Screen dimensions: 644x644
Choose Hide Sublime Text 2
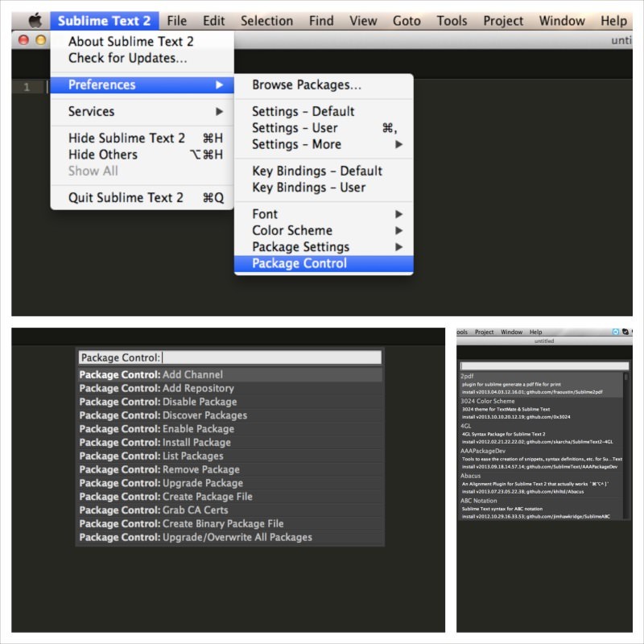coord(142,138)
